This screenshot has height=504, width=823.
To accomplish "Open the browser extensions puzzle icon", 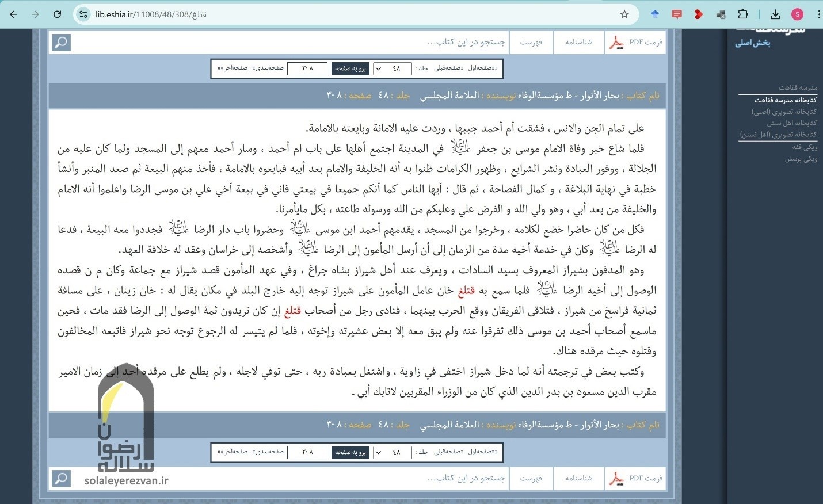I will point(743,14).
